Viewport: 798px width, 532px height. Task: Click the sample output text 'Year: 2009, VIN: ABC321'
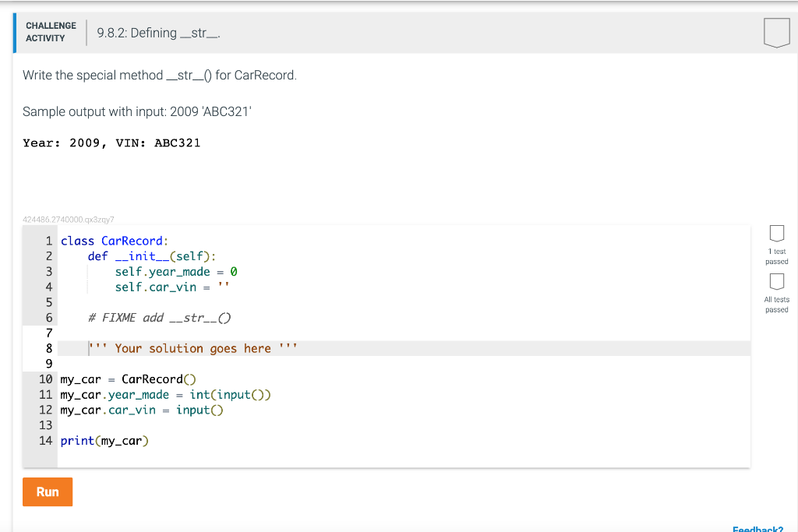coord(111,143)
